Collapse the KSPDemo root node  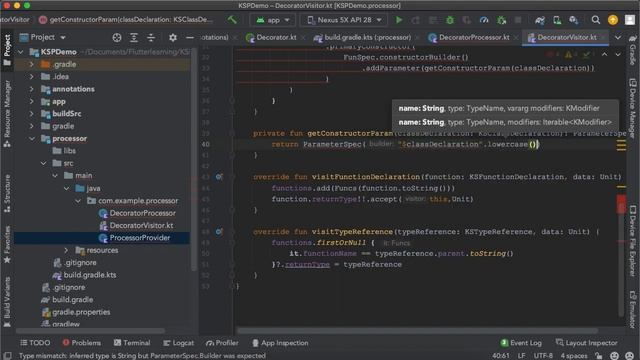pyautogui.click(x=21, y=52)
